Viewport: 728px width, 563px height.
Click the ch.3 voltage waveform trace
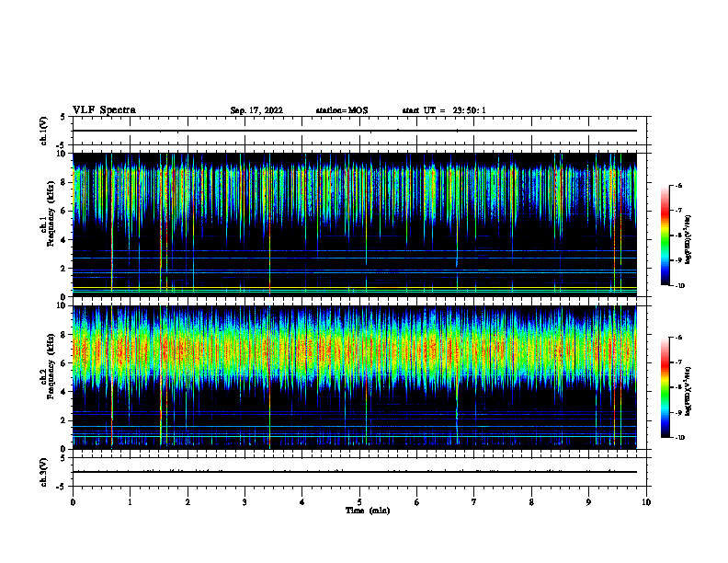pyautogui.click(x=354, y=472)
